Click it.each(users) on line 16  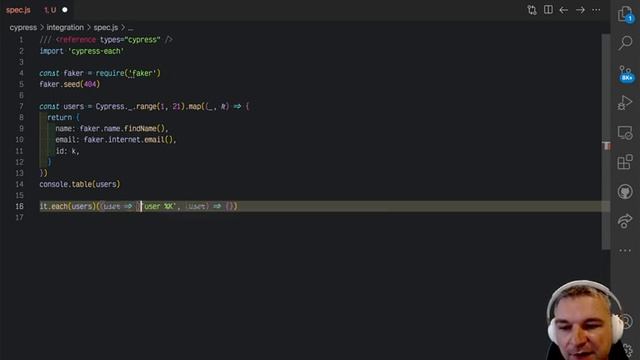click(67, 206)
